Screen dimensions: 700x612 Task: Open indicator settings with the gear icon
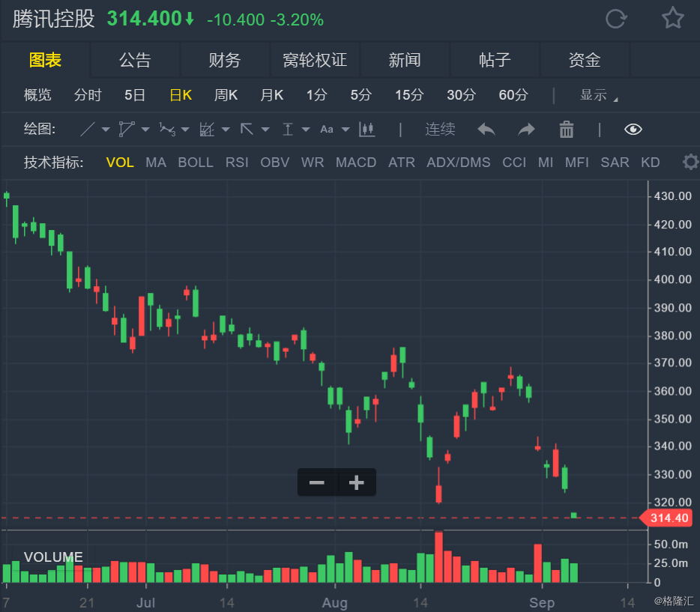pos(690,162)
